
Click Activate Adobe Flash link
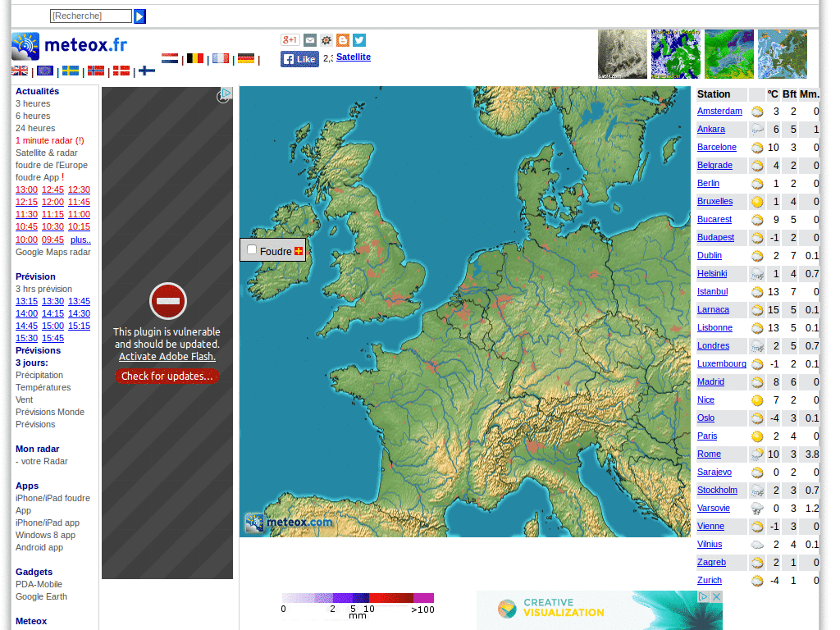tap(167, 357)
